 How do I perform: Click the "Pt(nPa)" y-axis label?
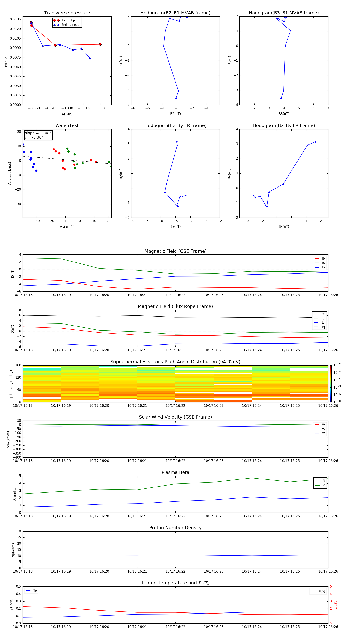[x=6, y=61]
